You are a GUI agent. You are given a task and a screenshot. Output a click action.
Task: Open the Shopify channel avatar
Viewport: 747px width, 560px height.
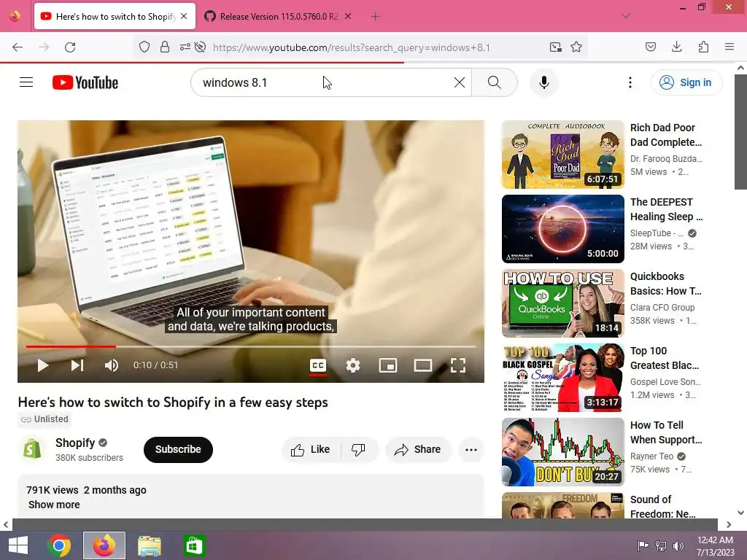[32, 449]
